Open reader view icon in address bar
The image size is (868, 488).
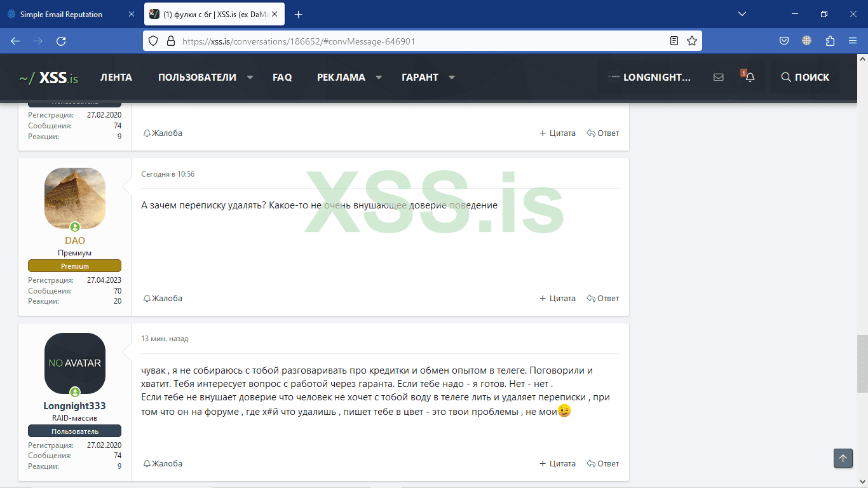(674, 41)
